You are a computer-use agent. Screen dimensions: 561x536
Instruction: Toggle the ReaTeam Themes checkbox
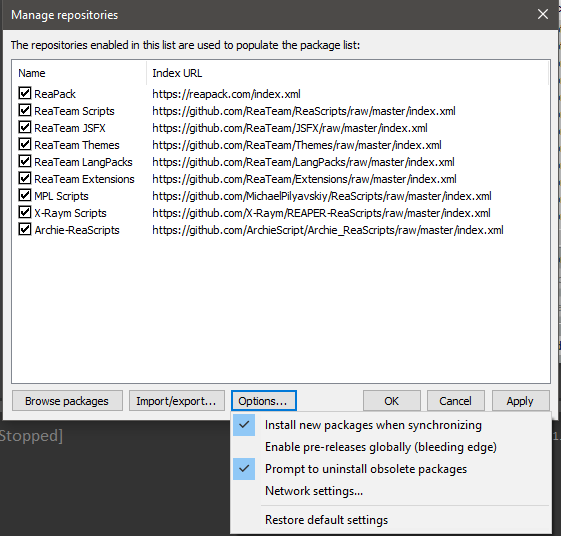(x=25, y=144)
